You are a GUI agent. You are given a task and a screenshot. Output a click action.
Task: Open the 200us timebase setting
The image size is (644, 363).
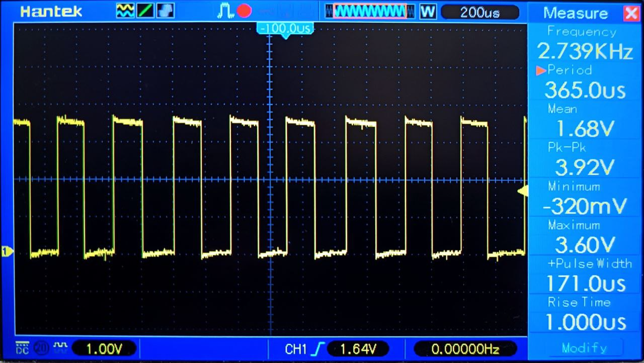point(479,12)
